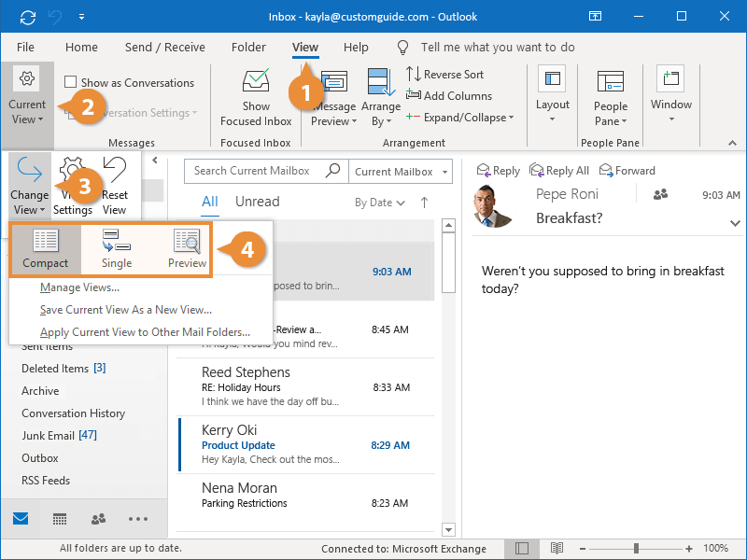Viewport: 747px width, 560px height.
Task: Switch to the People module icon
Action: tap(98, 519)
